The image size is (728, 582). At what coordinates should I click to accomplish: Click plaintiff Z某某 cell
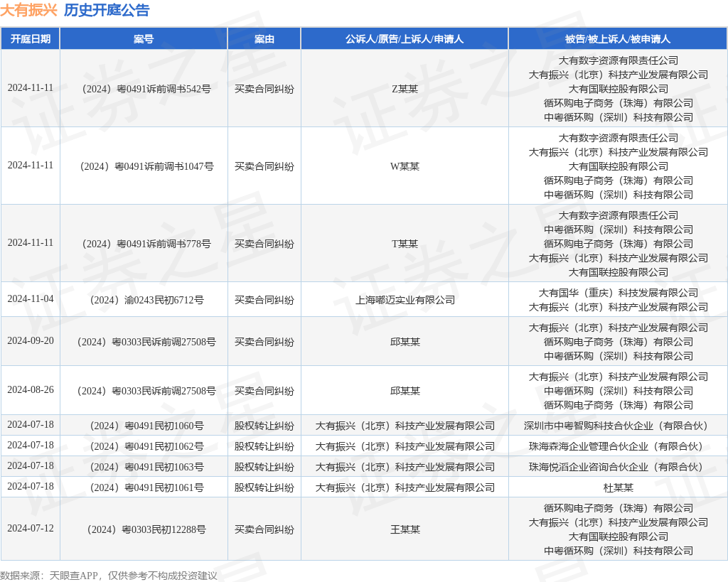[405, 89]
